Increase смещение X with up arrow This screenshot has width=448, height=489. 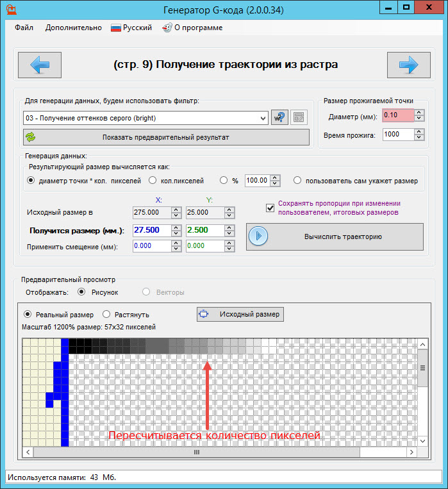176,243
